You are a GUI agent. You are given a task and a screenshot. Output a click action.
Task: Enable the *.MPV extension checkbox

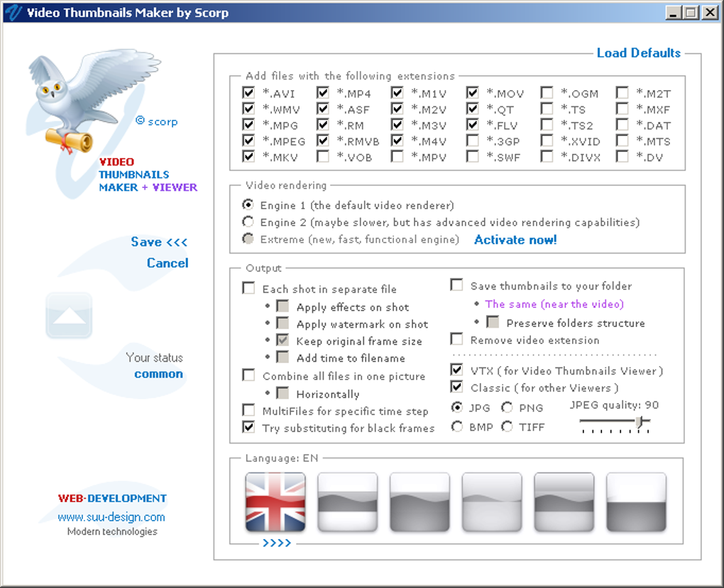pos(397,157)
